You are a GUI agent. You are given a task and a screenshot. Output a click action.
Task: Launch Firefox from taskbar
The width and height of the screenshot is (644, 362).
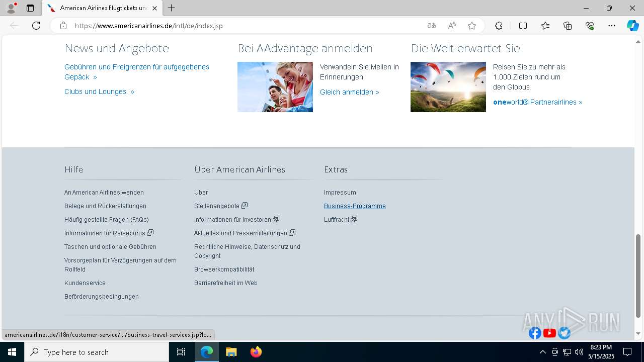[x=256, y=352]
